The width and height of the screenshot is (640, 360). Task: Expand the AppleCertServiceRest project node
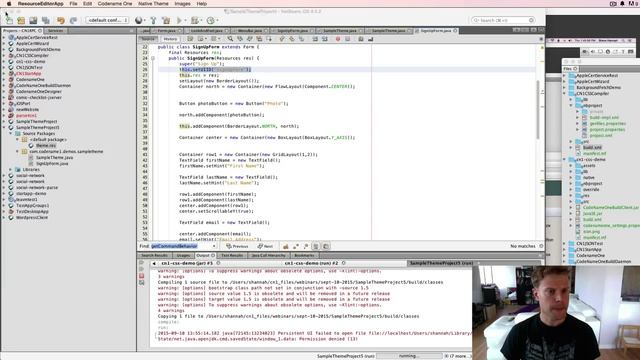click(x=4, y=38)
